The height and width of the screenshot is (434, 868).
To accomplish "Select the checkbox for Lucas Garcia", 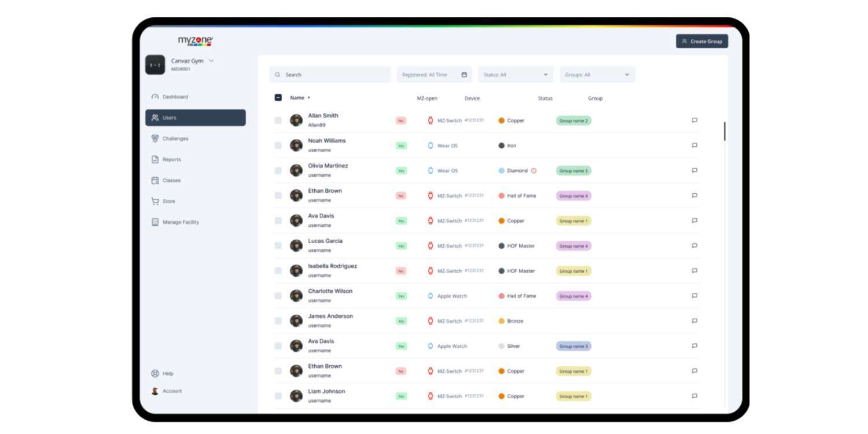I will pos(278,246).
